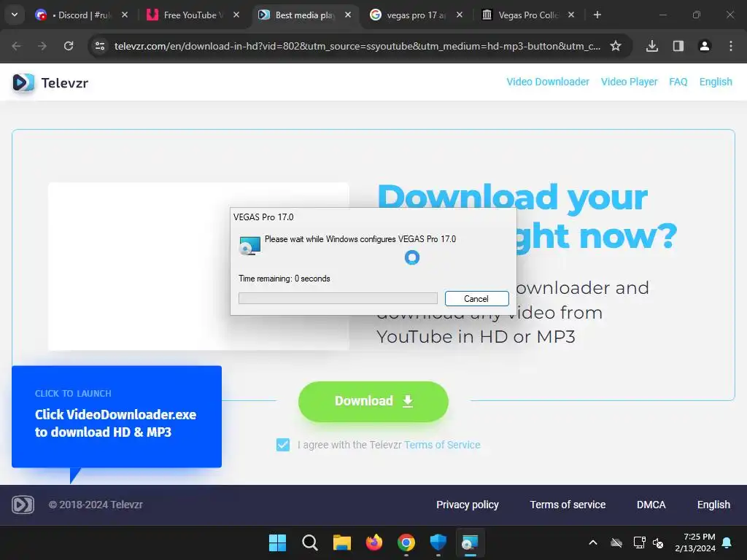The width and height of the screenshot is (747, 560).
Task: Launch Firefox from taskbar
Action: point(374,542)
